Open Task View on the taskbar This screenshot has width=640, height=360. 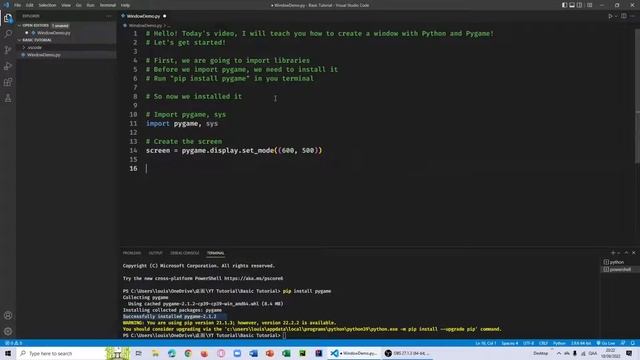(x=138, y=353)
